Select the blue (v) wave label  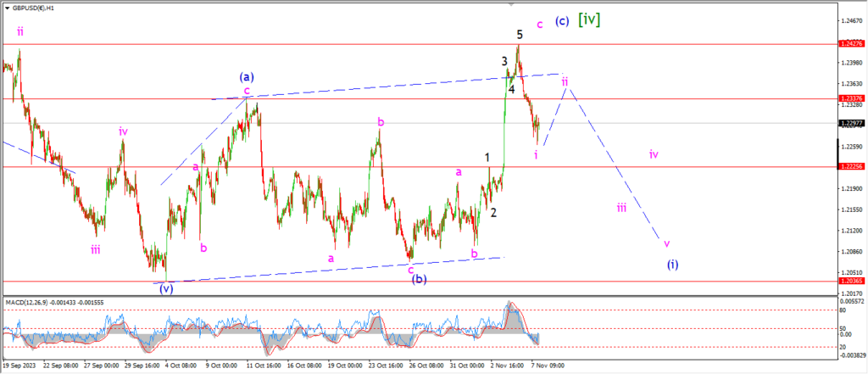click(166, 288)
